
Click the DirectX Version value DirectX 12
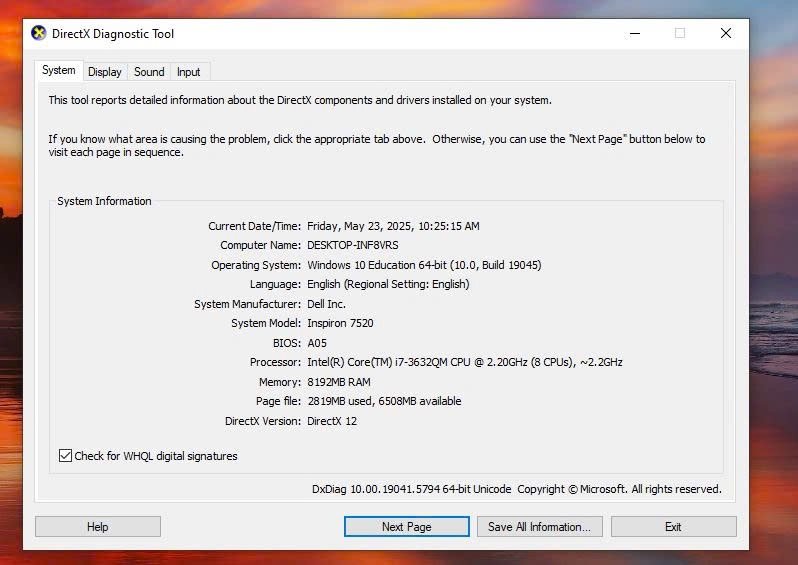pos(332,421)
